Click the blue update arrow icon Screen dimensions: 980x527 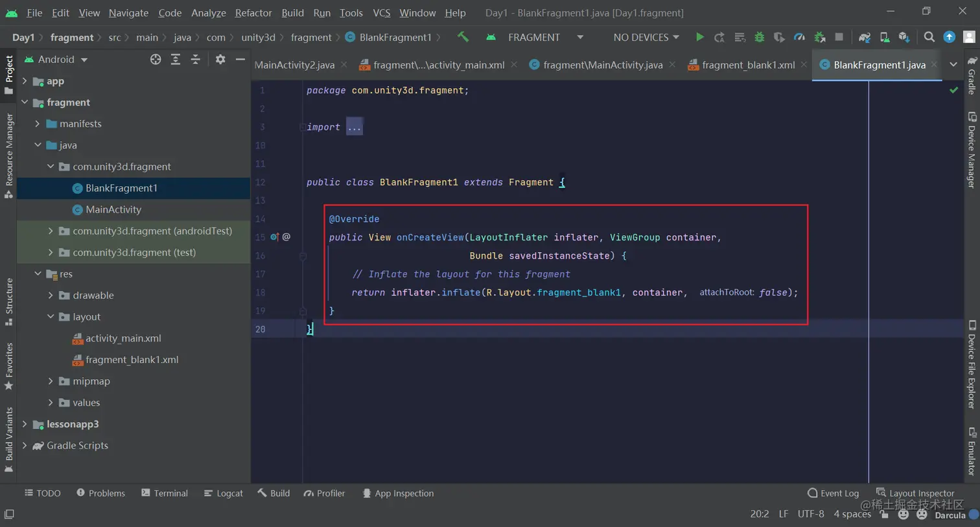[x=949, y=37]
